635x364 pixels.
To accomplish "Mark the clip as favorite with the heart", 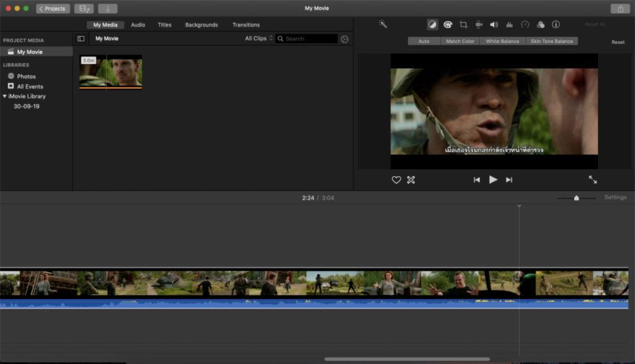I will point(396,180).
